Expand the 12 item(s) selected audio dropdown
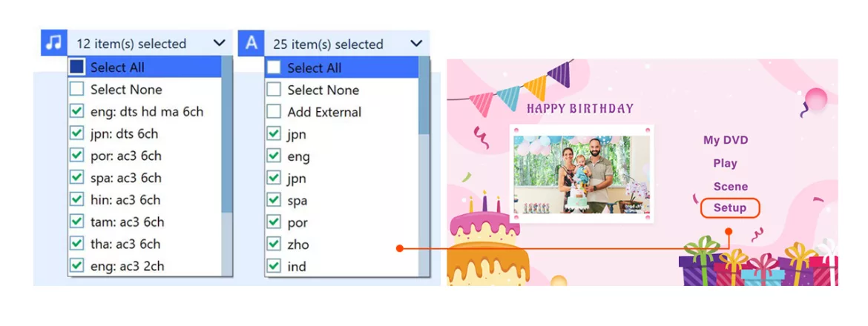The image size is (868, 326). tap(218, 44)
